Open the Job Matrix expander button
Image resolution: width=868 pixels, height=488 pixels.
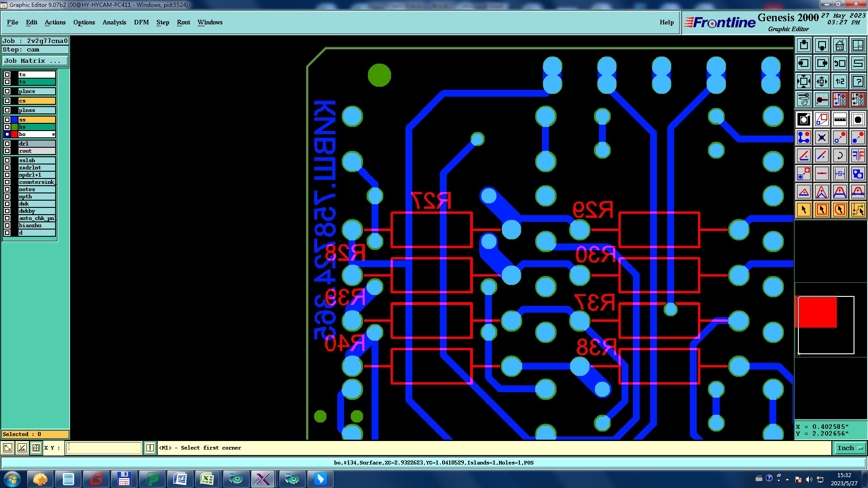tap(35, 61)
